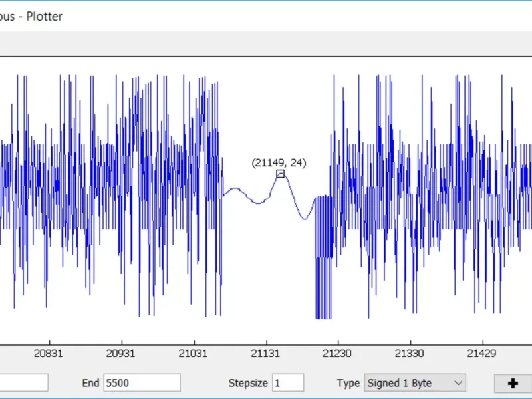
Task: Click the partially visible start input field left of End
Action: [x=24, y=383]
